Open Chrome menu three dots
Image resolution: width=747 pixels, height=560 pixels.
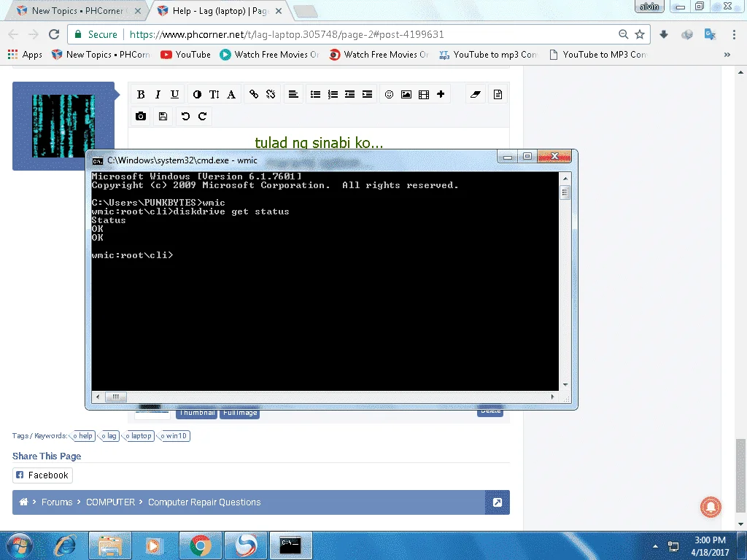[x=734, y=34]
